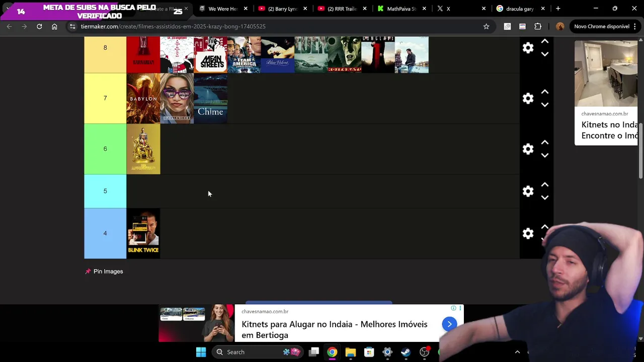This screenshot has width=644, height=362.
Task: Select the Blue Velvet poster
Action: pyautogui.click(x=278, y=54)
